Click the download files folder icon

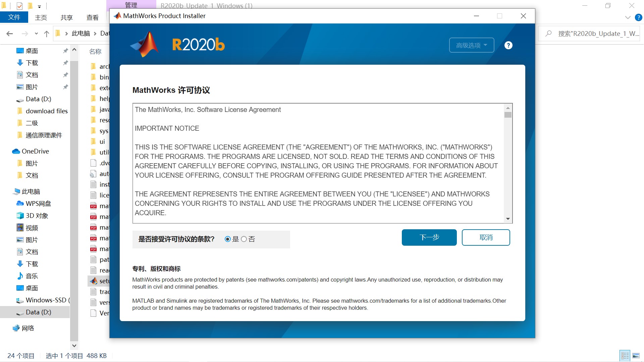click(20, 111)
